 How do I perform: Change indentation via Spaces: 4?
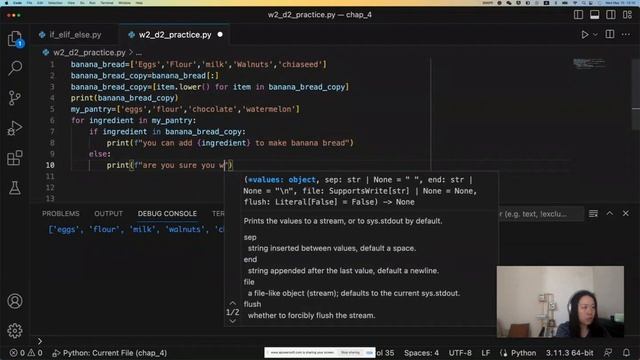tap(421, 353)
